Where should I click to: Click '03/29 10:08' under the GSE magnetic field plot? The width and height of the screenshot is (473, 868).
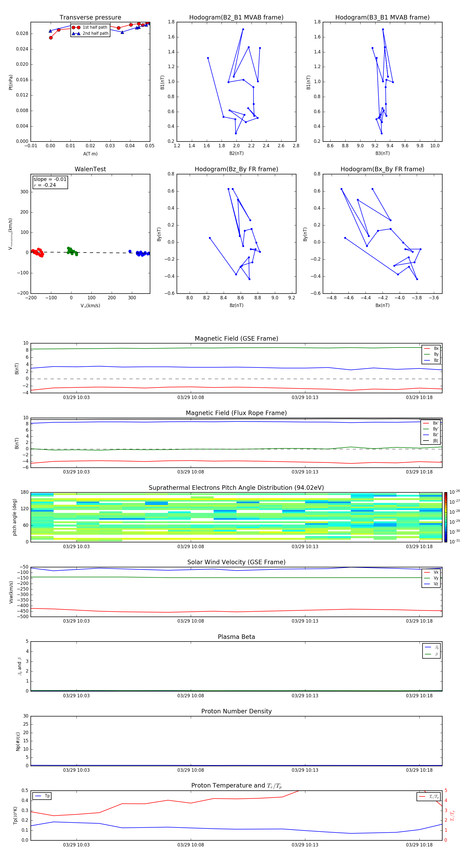pyautogui.click(x=191, y=398)
